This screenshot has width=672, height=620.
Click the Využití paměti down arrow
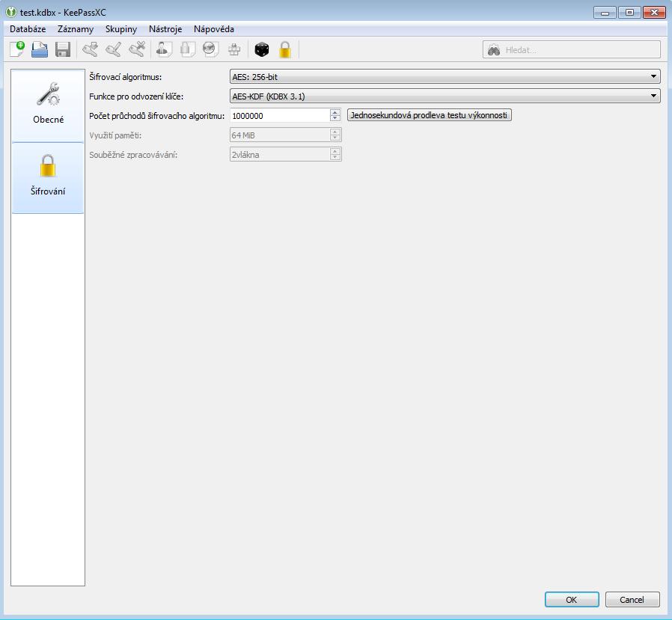pyautogui.click(x=335, y=138)
